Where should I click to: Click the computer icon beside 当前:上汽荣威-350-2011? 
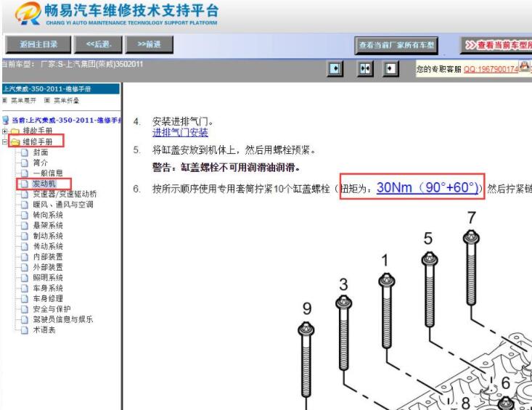pyautogui.click(x=5, y=120)
